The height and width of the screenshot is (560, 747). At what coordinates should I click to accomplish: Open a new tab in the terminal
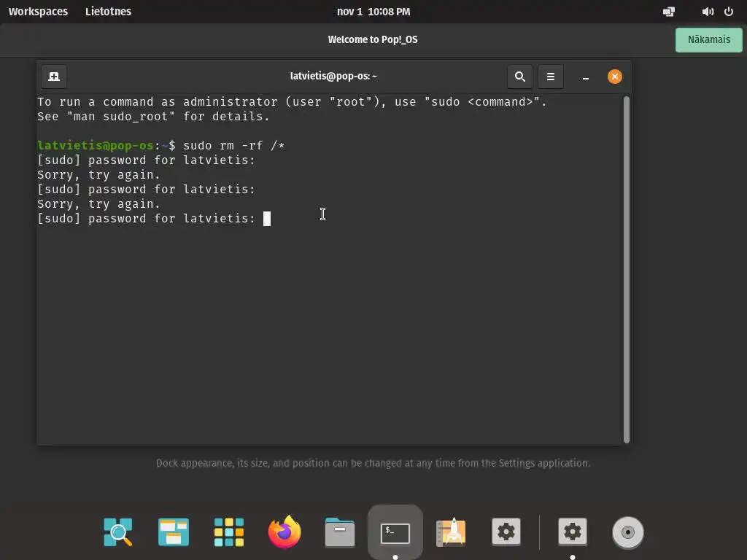pyautogui.click(x=54, y=77)
